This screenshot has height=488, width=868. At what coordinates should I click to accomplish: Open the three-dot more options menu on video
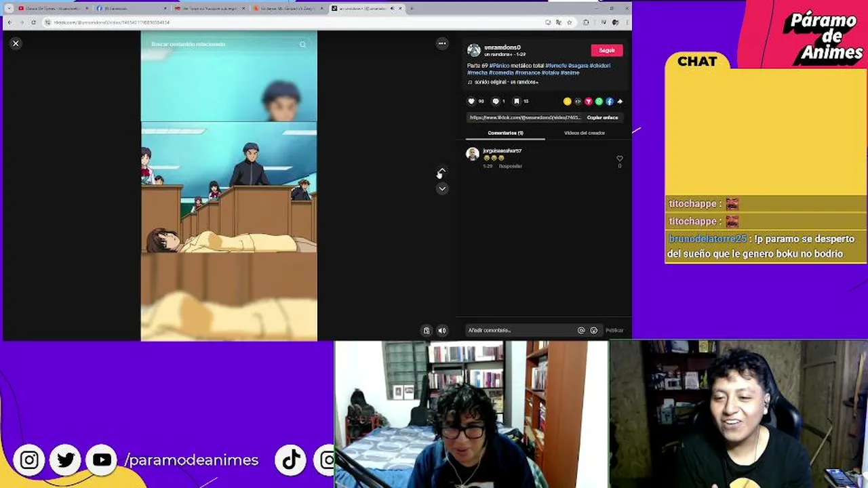tap(442, 43)
